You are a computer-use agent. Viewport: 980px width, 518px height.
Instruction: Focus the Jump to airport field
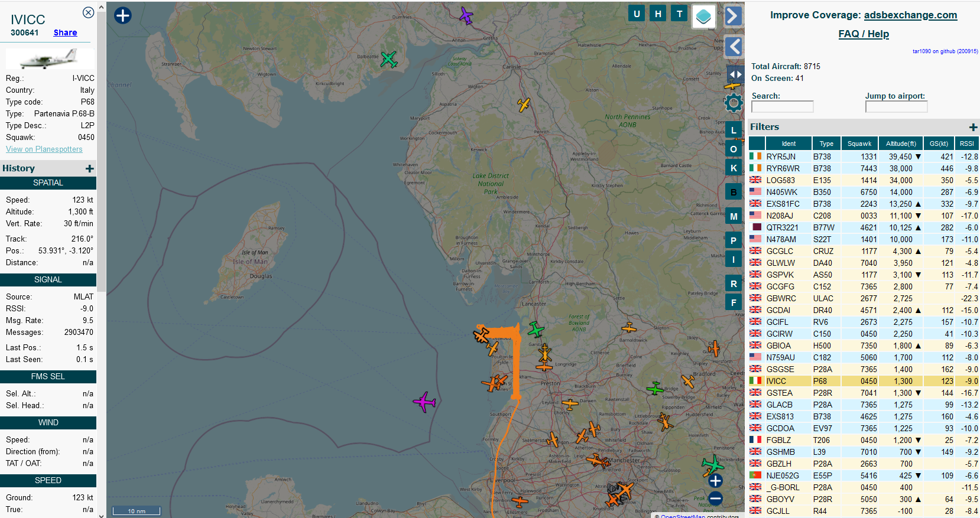coord(897,106)
